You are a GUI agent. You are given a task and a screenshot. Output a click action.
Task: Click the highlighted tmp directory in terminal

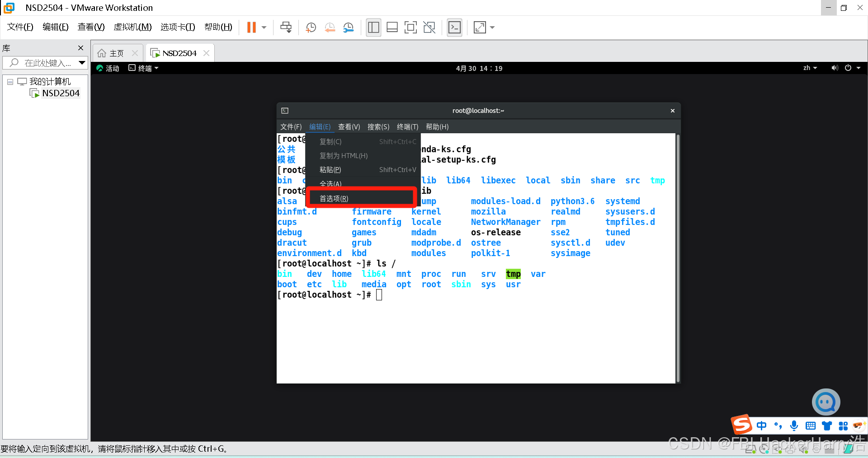pos(513,274)
